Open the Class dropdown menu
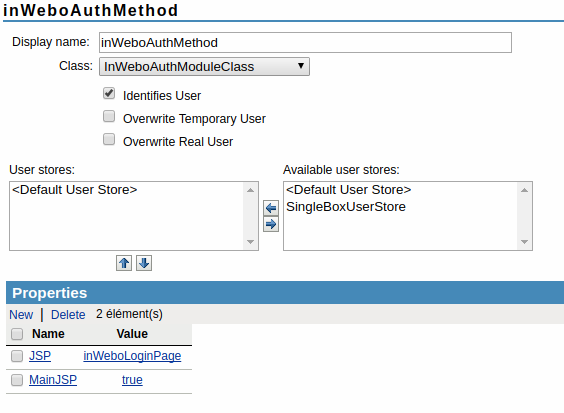Viewport: 564px width, 413px height. (204, 67)
